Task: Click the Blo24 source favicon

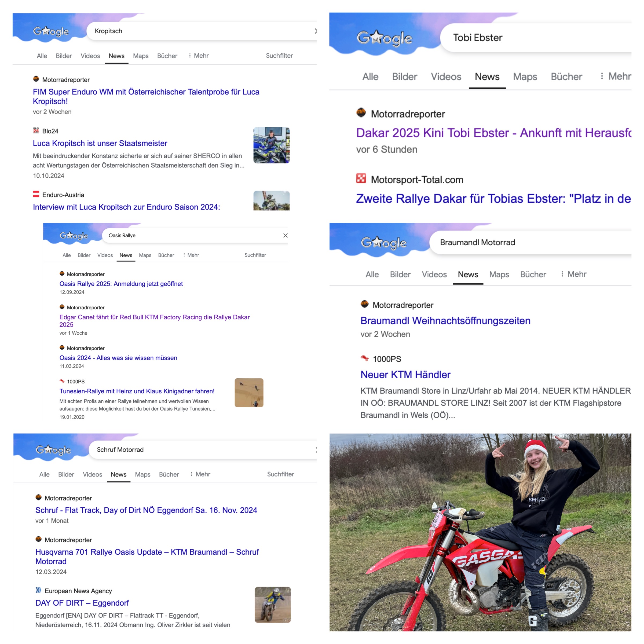Action: 36,130
